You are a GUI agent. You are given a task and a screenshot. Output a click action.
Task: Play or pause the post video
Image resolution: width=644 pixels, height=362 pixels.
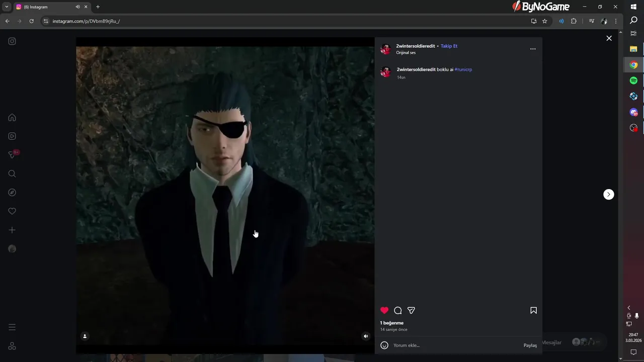pyautogui.click(x=225, y=195)
